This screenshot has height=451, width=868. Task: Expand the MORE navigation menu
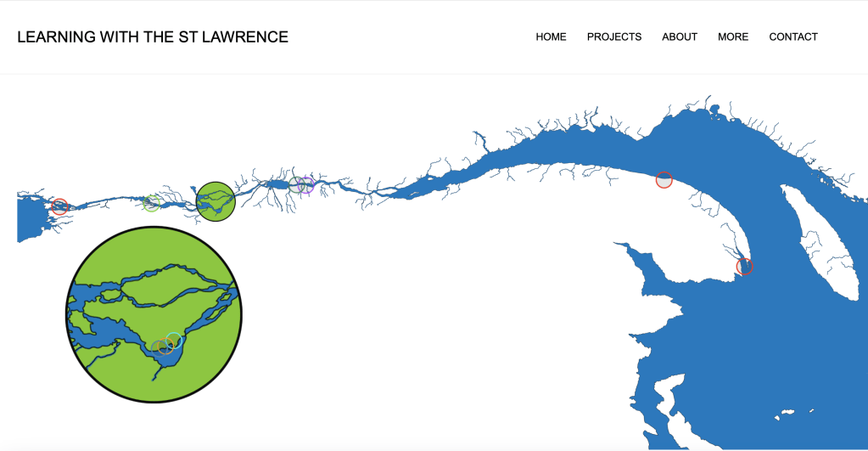(x=733, y=37)
